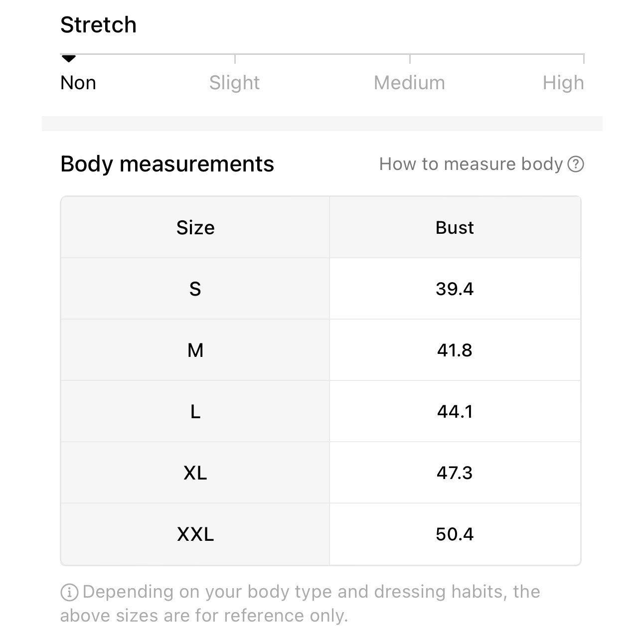
Task: Select the M size row
Action: [x=195, y=350]
